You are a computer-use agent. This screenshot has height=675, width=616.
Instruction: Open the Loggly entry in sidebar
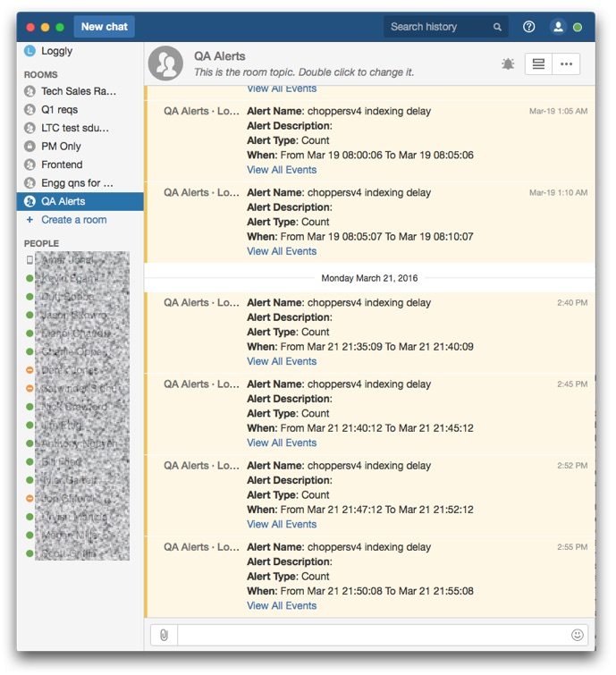point(56,51)
